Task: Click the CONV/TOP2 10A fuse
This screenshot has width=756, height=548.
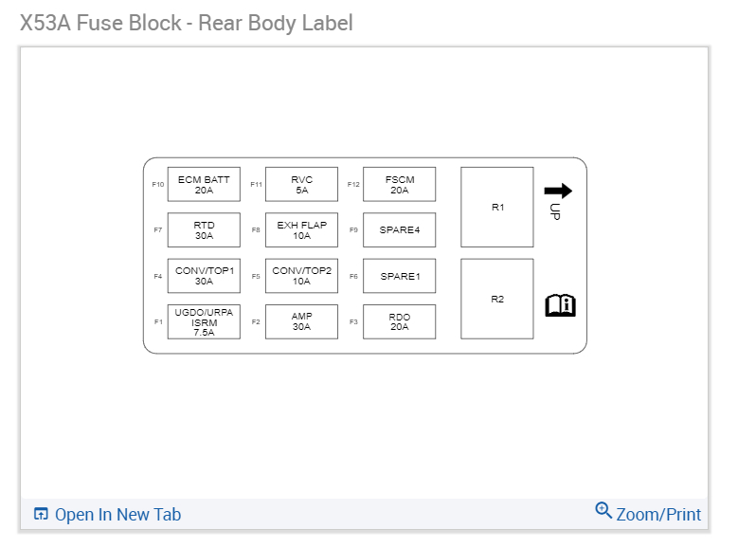Action: tap(301, 276)
